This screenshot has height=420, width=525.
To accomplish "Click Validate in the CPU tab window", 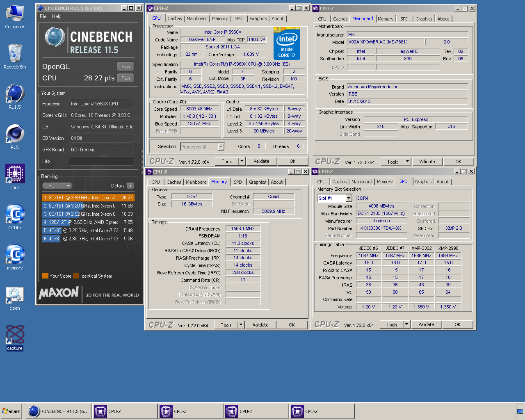I will click(x=261, y=161).
